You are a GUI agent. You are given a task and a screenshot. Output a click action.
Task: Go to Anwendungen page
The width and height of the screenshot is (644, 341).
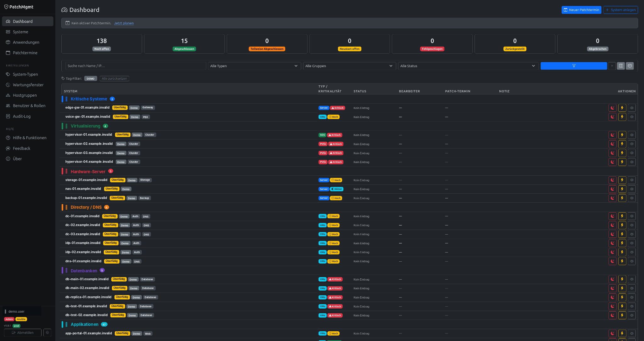(27, 42)
